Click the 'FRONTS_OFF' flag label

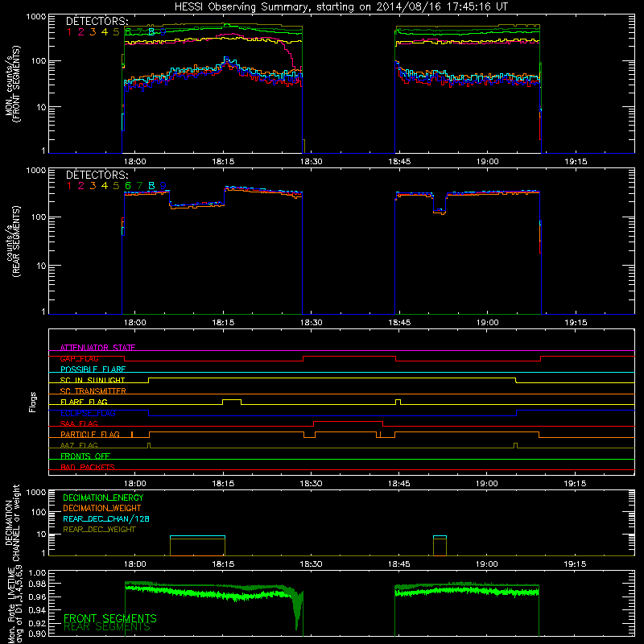(x=85, y=456)
